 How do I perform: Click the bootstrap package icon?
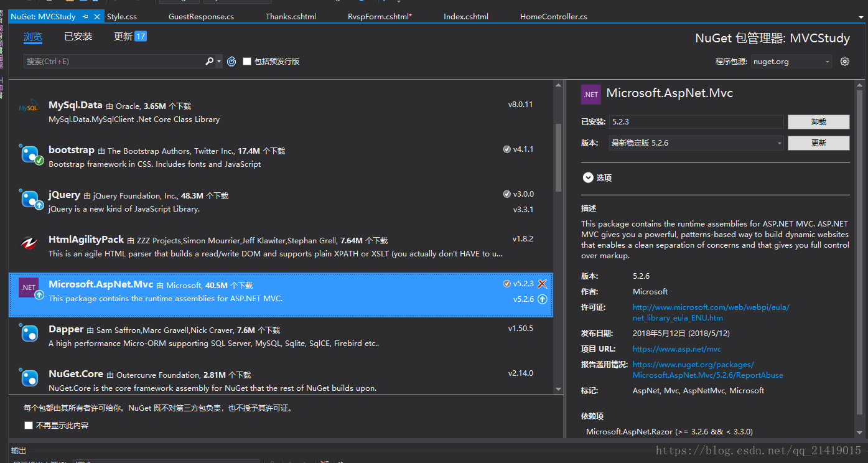tap(30, 154)
